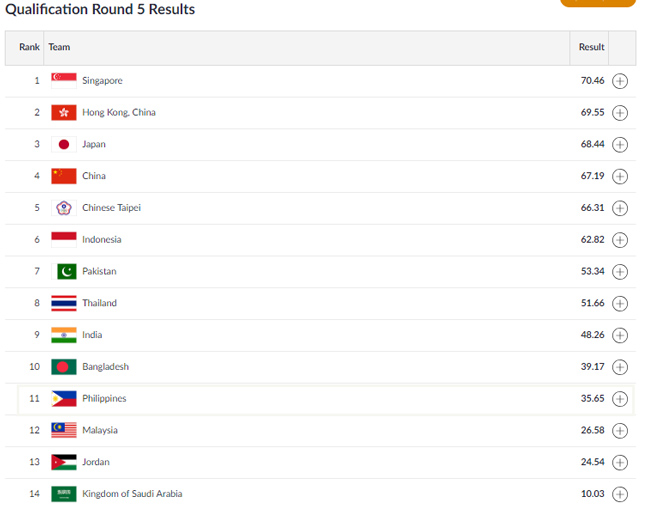
Task: Expand Thailand's result details
Action: pos(620,303)
